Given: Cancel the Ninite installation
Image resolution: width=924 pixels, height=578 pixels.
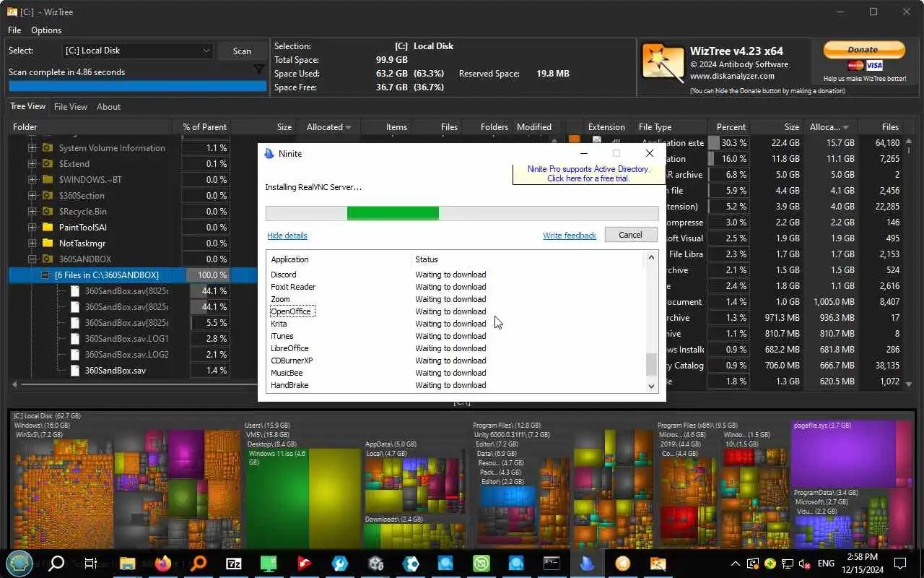Looking at the screenshot, I should pyautogui.click(x=630, y=235).
